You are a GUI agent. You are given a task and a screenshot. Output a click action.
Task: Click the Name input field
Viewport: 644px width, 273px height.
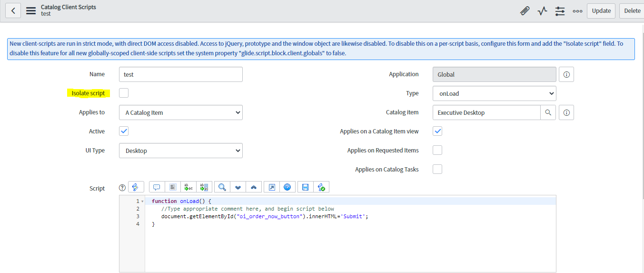[x=181, y=74]
